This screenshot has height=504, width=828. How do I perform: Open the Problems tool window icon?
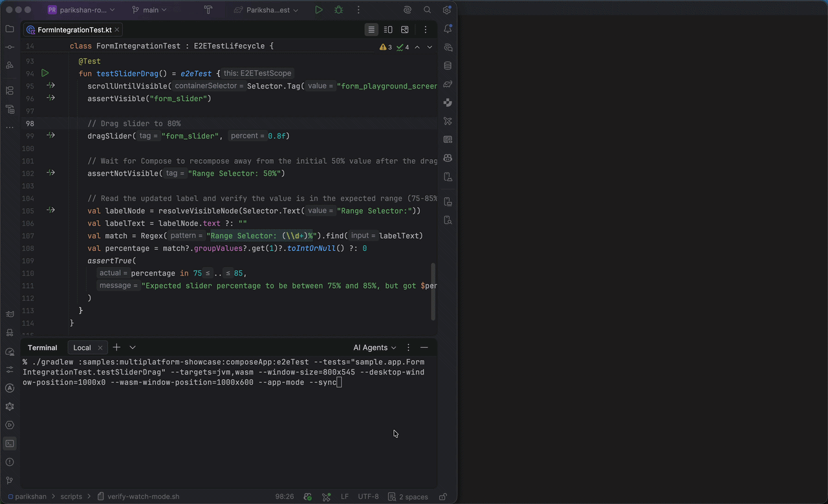[10, 462]
